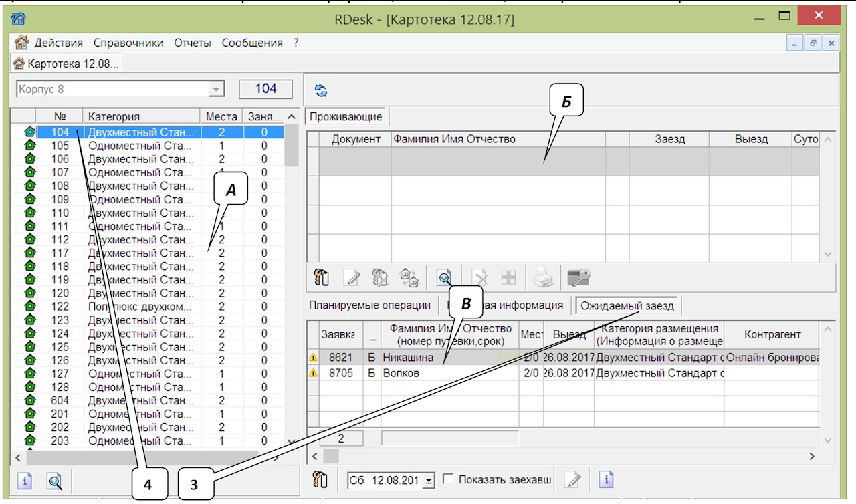The width and height of the screenshot is (856, 504).
Task: Click the info icon below the room list
Action: coord(25,481)
